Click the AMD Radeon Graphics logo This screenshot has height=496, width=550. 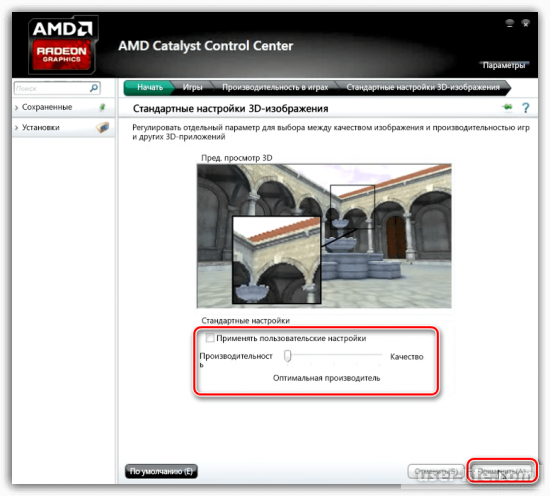pos(62,45)
